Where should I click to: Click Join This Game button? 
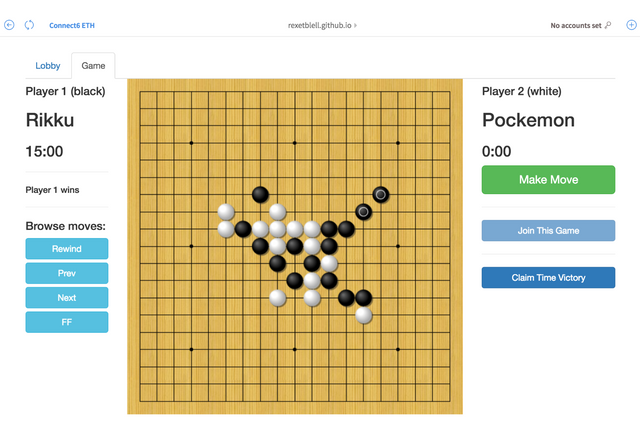coord(548,231)
